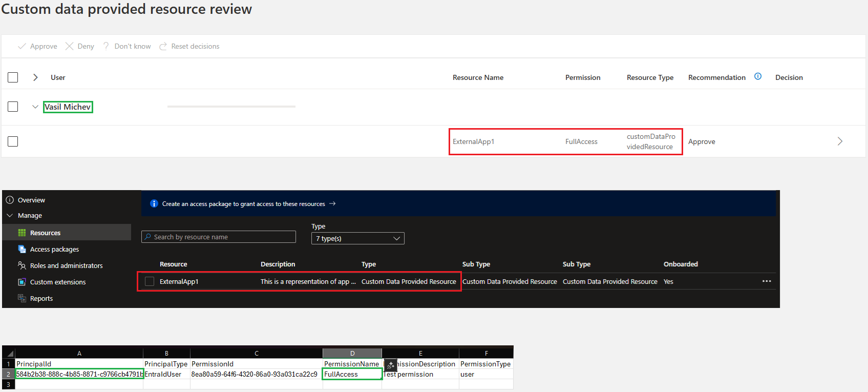Click the create an access package link
This screenshot has height=392, width=868.
pyautogui.click(x=244, y=204)
